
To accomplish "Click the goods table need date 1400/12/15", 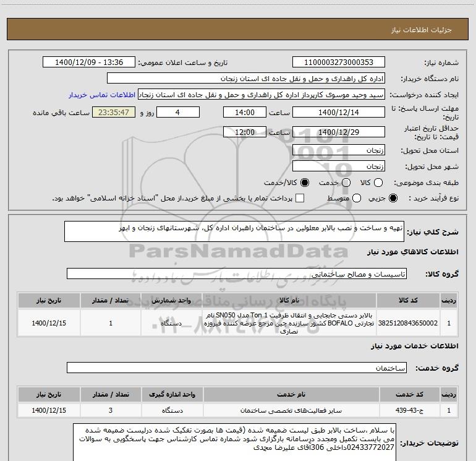I will coord(49,323).
